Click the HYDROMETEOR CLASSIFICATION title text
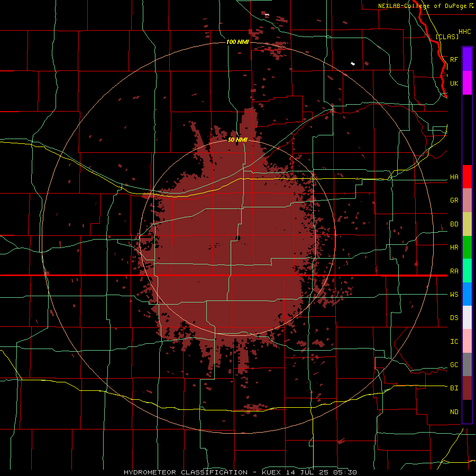 pos(186,472)
